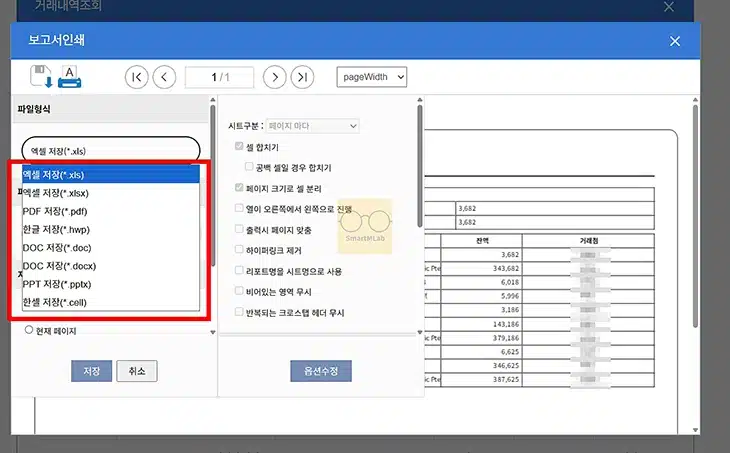Image resolution: width=730 pixels, height=453 pixels.
Task: Close the 거래내역조회 background window
Action: tap(669, 7)
